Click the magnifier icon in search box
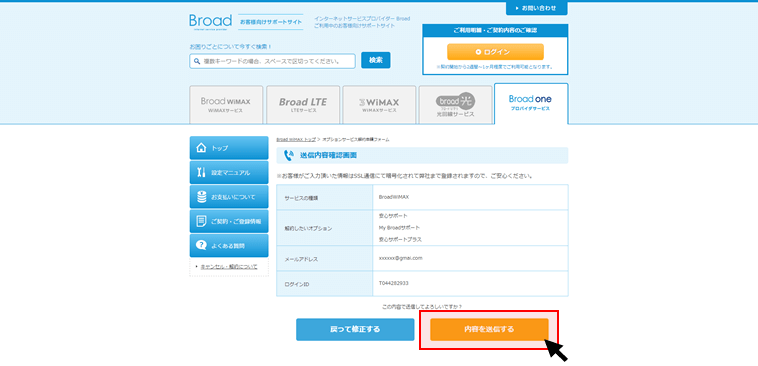This screenshot has width=758, height=366. pos(197,61)
